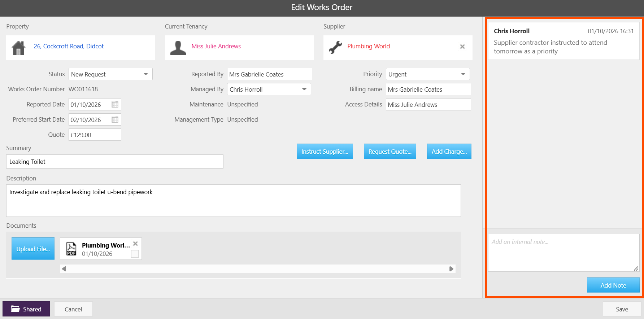Viewport: 644px width, 319px height.
Task: Save the works order
Action: [622, 309]
